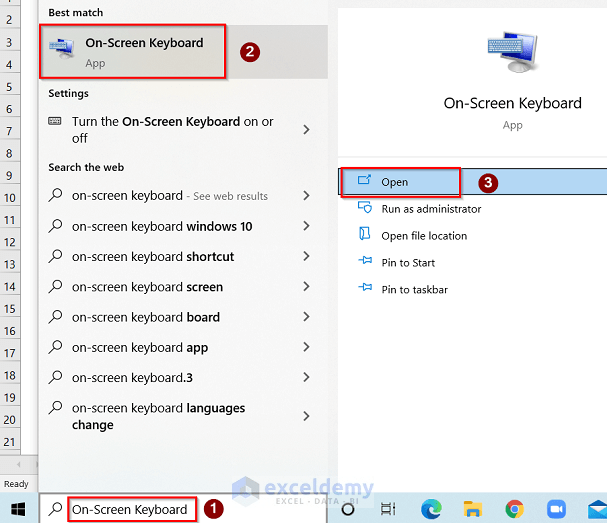The height and width of the screenshot is (523, 607).
Task: Click the Excel horizontal scroll left arrow
Action: click(18, 464)
